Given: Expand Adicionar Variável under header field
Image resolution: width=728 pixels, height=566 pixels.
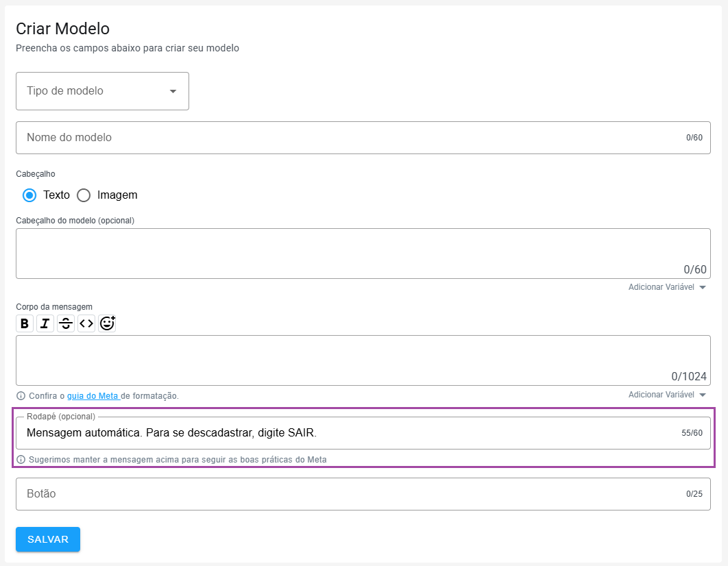Looking at the screenshot, I should 667,287.
